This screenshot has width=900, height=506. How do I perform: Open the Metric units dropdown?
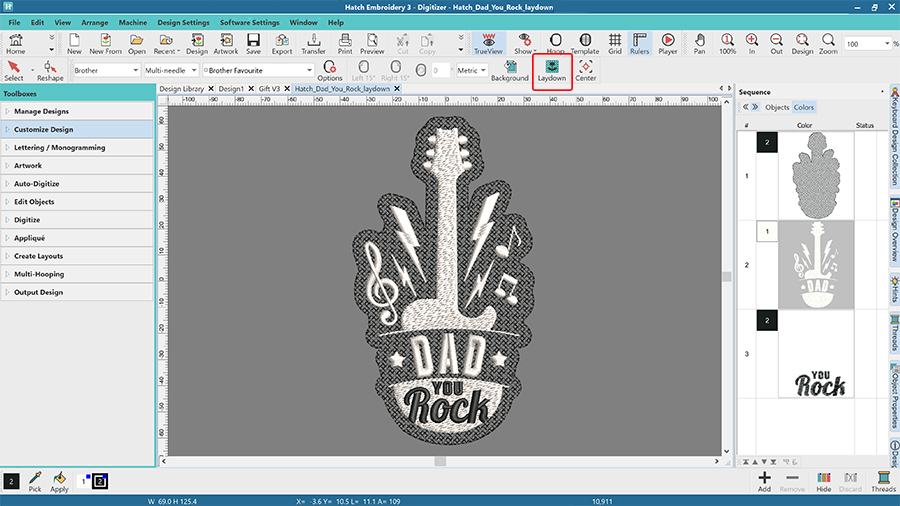coord(471,71)
